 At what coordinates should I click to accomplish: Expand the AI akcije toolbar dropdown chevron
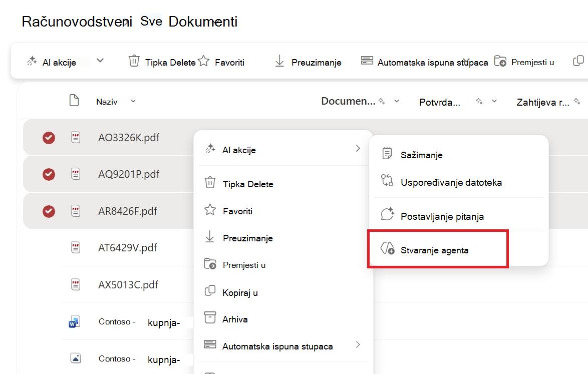coord(100,61)
